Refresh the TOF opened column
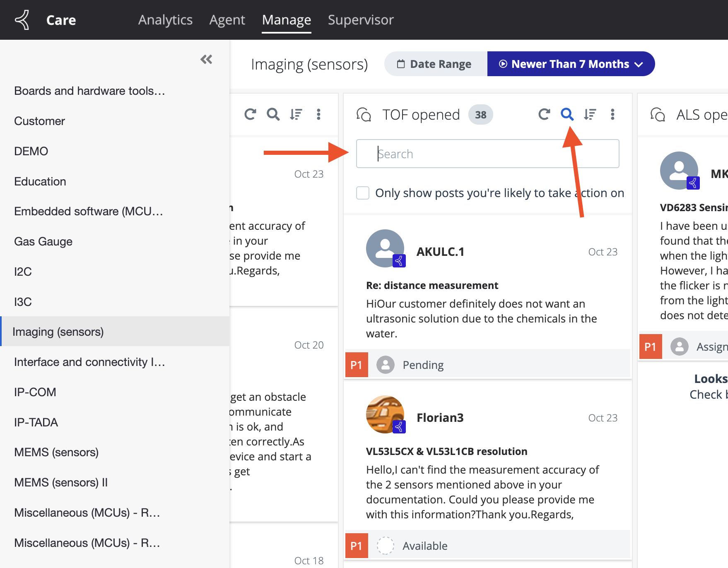The height and width of the screenshot is (568, 728). (x=544, y=114)
